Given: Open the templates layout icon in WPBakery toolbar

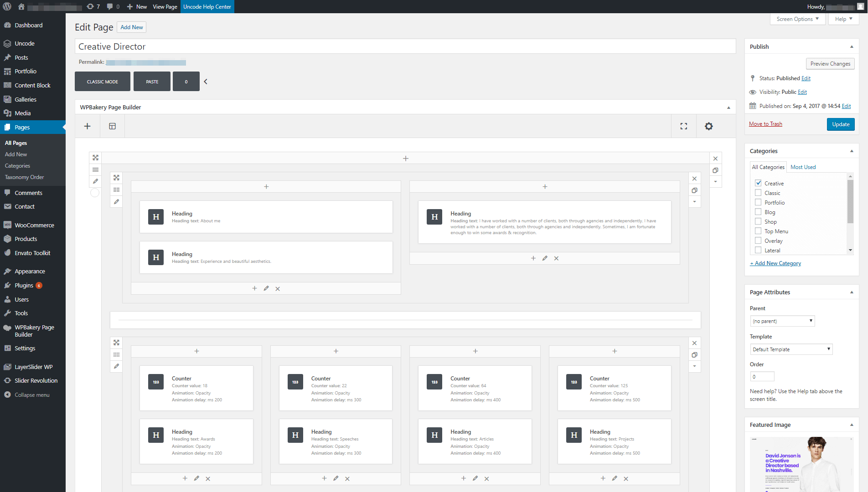Looking at the screenshot, I should pos(112,126).
